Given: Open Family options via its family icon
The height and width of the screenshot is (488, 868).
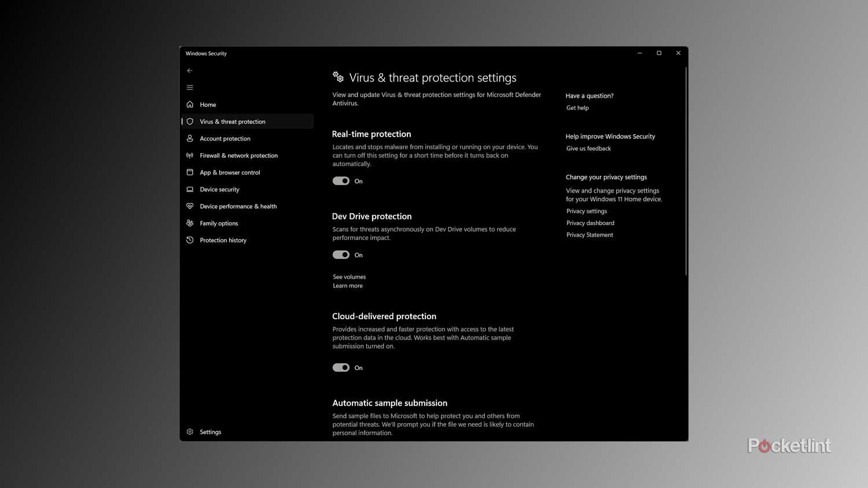Looking at the screenshot, I should [190, 223].
